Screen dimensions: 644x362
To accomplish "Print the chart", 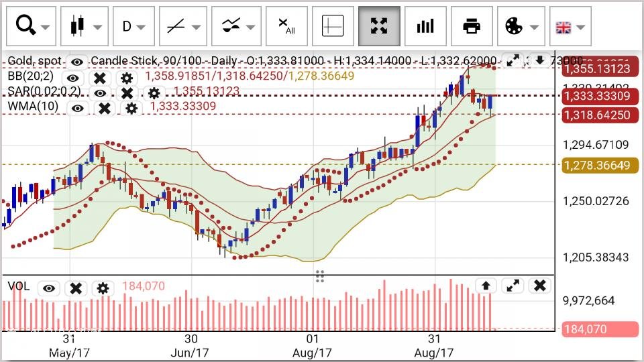I will click(x=472, y=26).
